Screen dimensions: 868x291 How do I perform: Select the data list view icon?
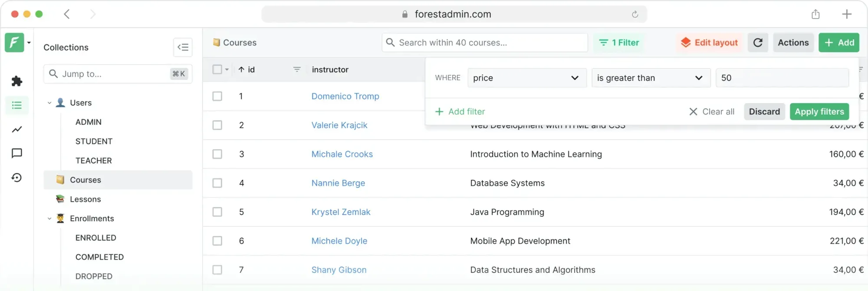coord(16,105)
